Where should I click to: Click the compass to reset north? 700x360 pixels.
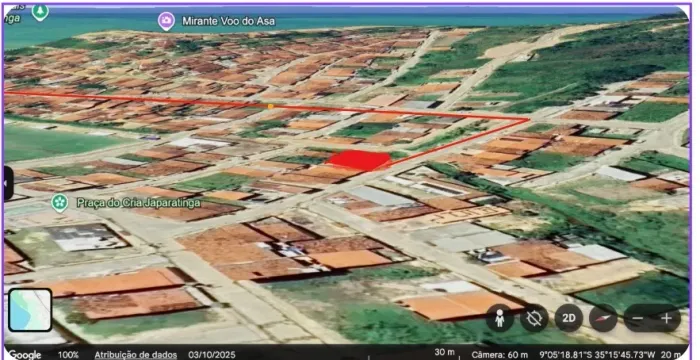pos(603,318)
